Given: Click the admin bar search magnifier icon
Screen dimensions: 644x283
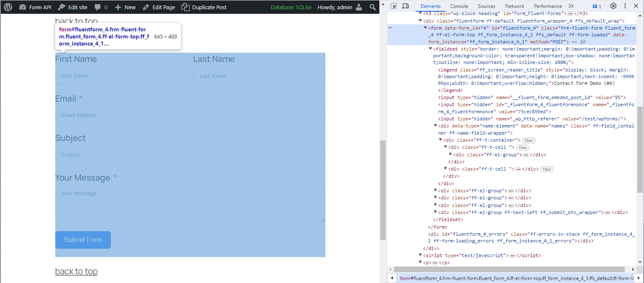Looking at the screenshot, I should coord(372,7).
